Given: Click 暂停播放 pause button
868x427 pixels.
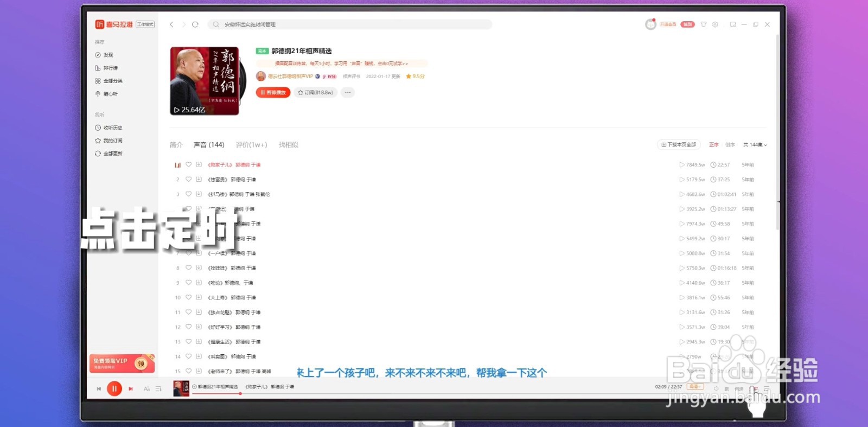Looking at the screenshot, I should point(273,92).
